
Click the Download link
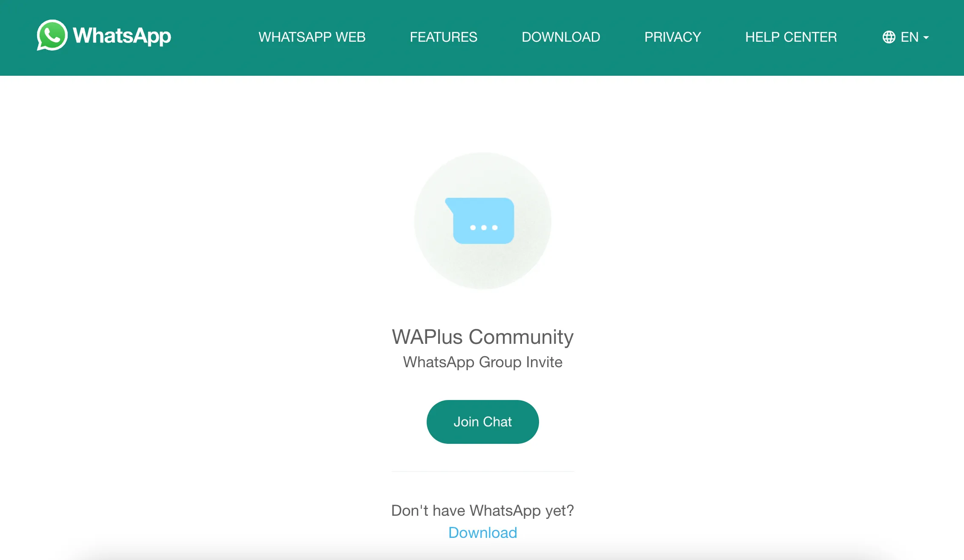(x=482, y=533)
